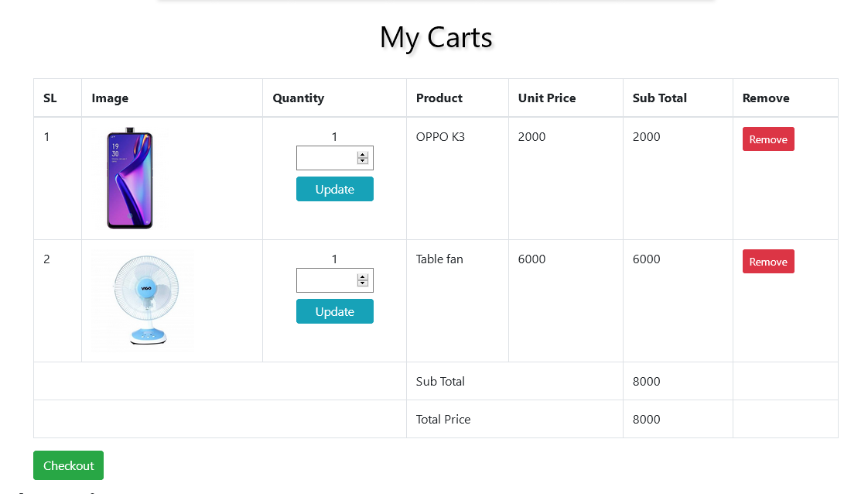Select OPPO K3 row sub total 2000
Image resolution: width=868 pixels, height=494 pixels.
pos(646,137)
